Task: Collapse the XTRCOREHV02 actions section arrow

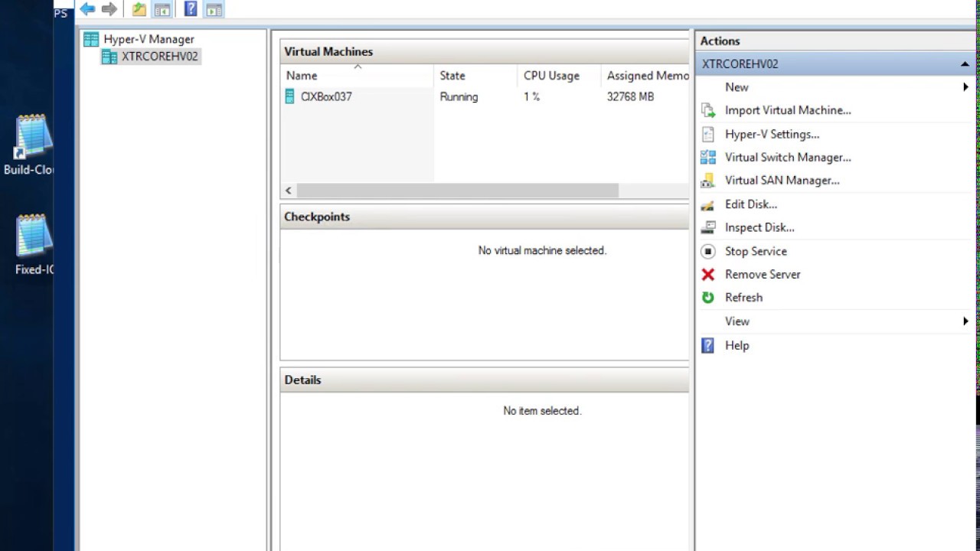Action: click(965, 64)
